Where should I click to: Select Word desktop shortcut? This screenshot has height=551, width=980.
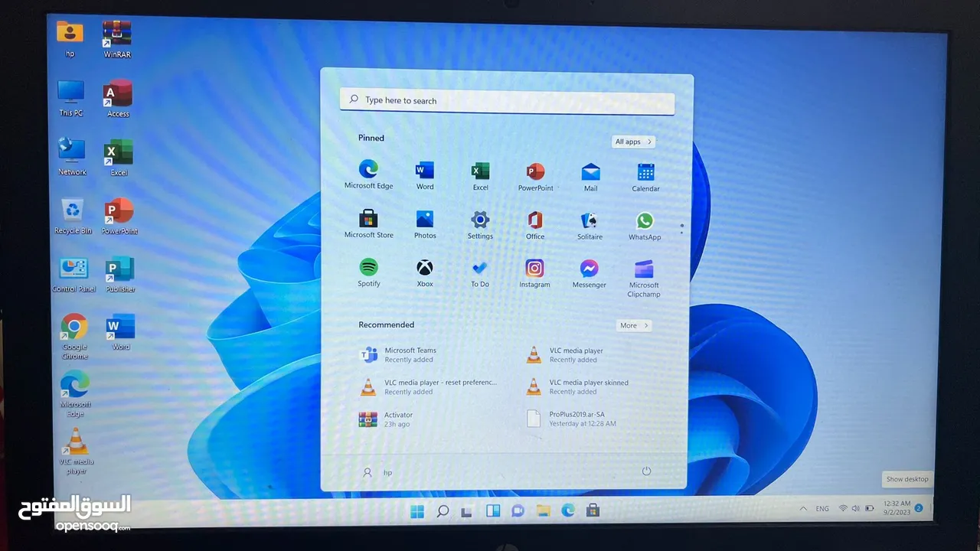tap(121, 331)
